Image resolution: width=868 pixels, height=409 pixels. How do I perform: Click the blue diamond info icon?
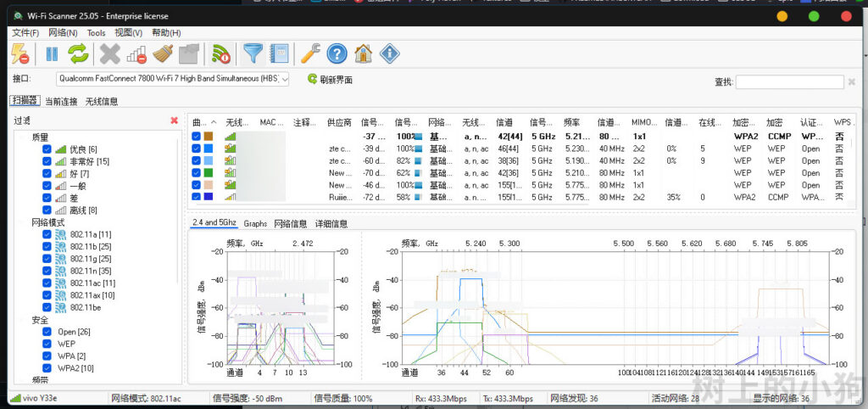point(389,54)
